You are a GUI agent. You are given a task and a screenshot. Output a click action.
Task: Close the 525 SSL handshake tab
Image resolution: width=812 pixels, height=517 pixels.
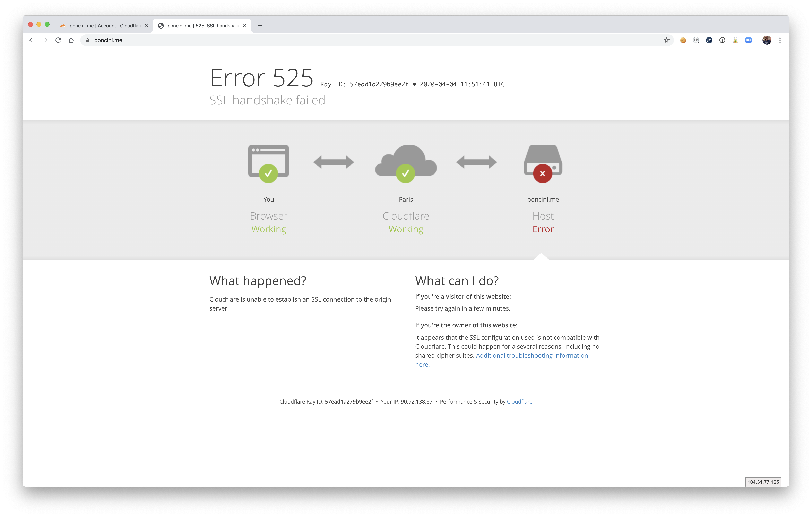pyautogui.click(x=244, y=26)
